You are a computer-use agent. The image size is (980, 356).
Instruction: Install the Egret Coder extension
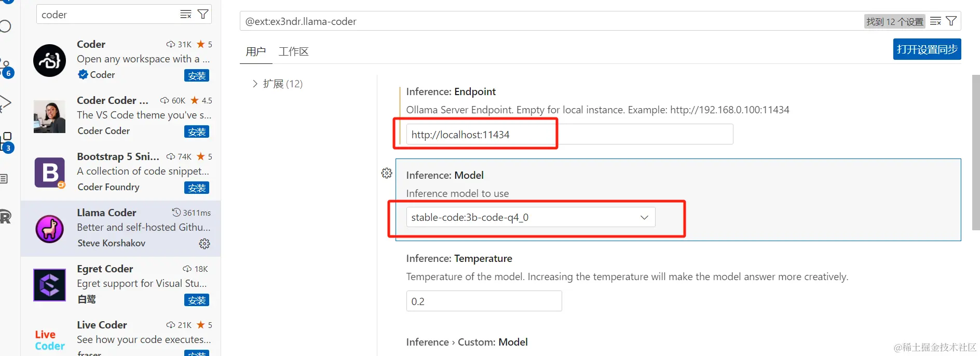(197, 300)
